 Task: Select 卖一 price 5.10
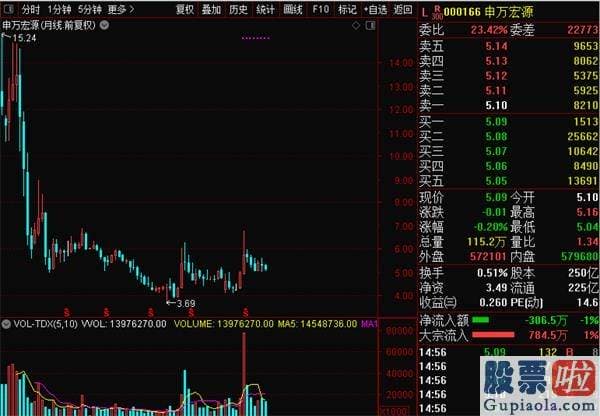click(496, 105)
